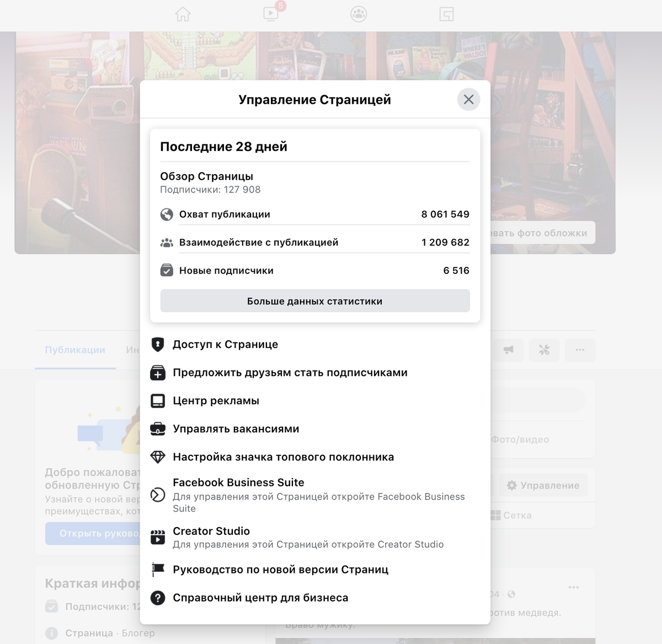Click the Управление gear button
The height and width of the screenshot is (644, 662).
point(543,485)
